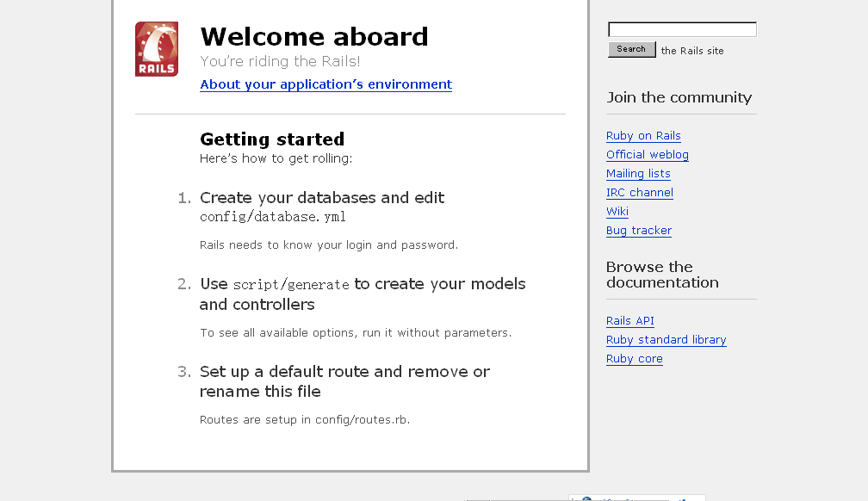
Task: Click the script/generate code text
Action: 291,285
